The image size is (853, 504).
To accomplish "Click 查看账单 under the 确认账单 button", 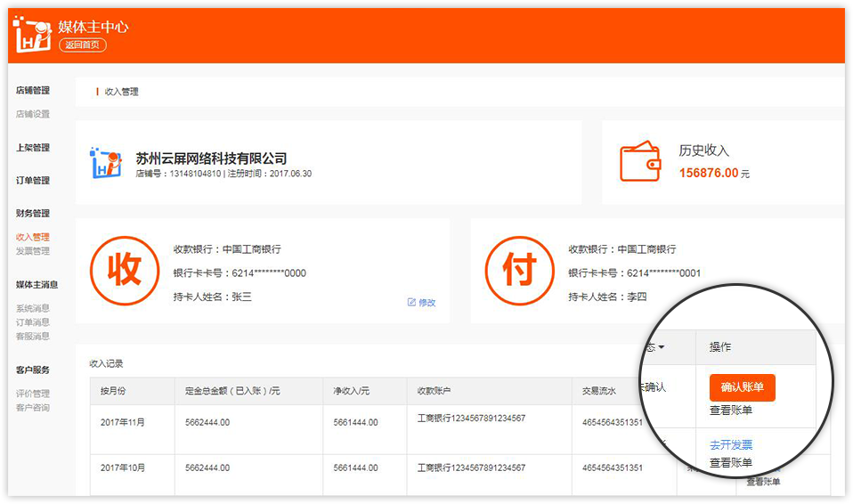I will [731, 411].
